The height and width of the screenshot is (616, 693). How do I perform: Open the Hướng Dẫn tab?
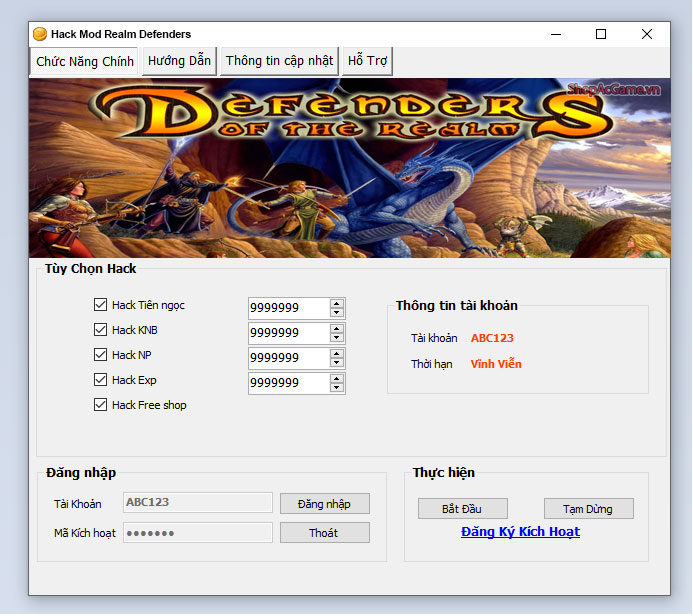pos(179,61)
